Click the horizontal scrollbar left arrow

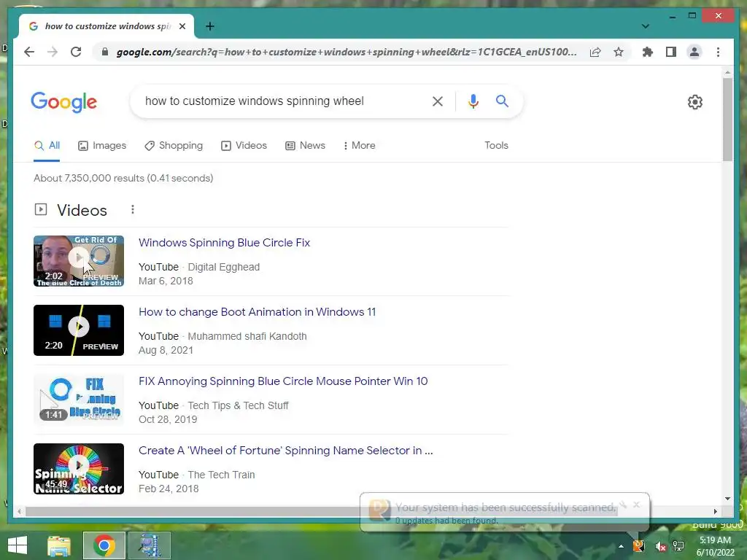(19, 511)
